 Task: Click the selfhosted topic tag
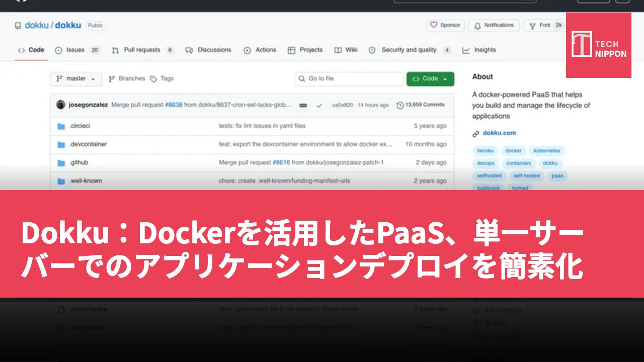click(490, 176)
